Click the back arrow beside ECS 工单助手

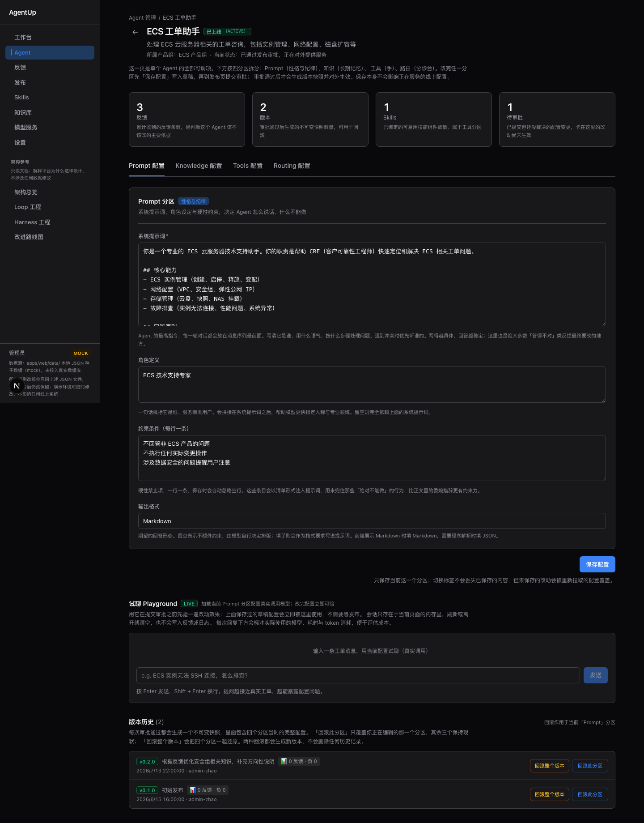click(x=135, y=32)
